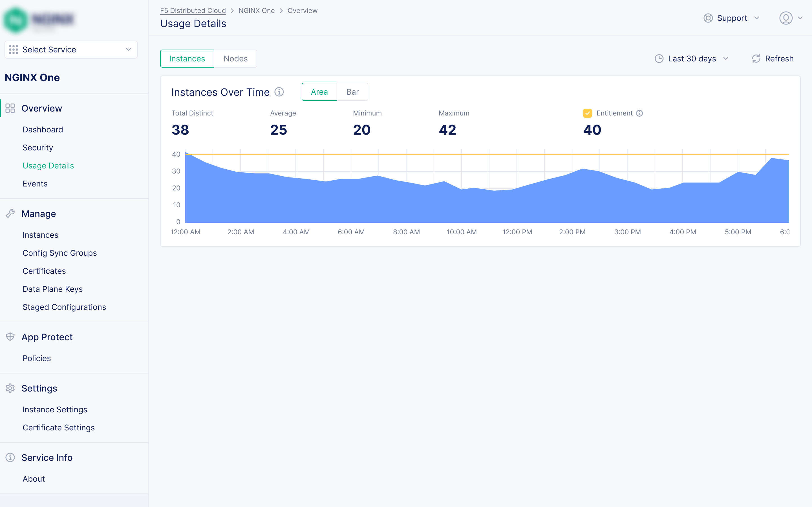The width and height of the screenshot is (812, 507).
Task: Follow the F5 Distributed Cloud breadcrumb link
Action: click(193, 11)
